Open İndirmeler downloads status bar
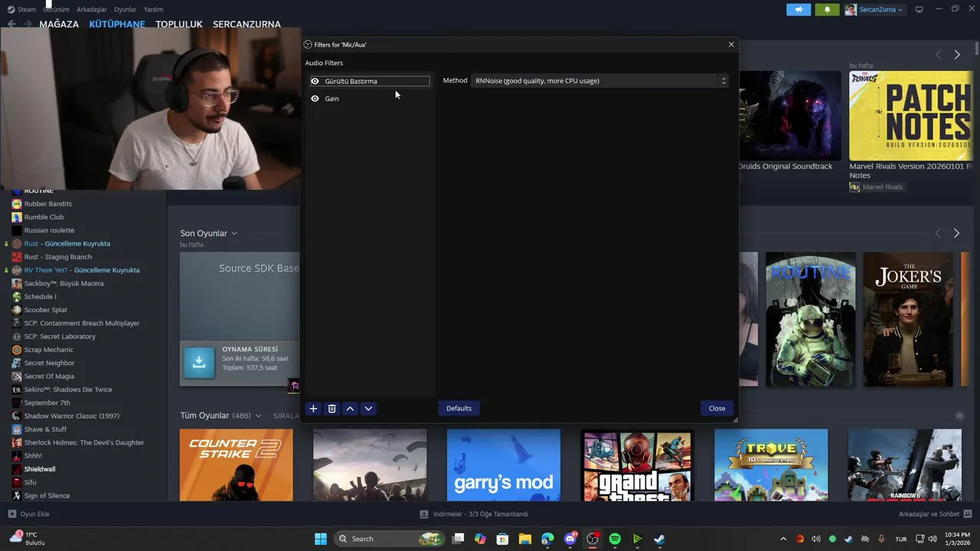 point(474,514)
